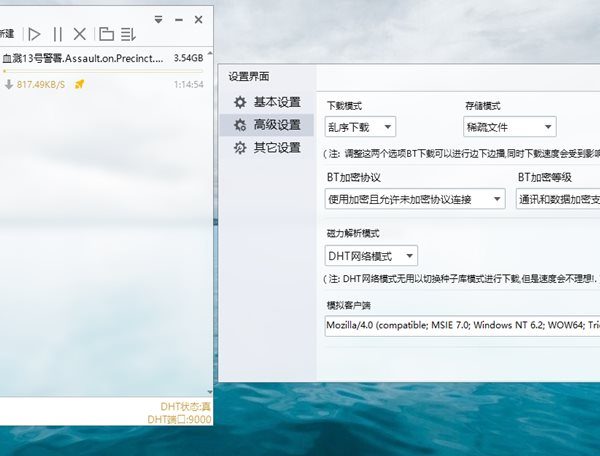Open the 存储模式 dropdown showing 稀疏文件

tap(508, 127)
